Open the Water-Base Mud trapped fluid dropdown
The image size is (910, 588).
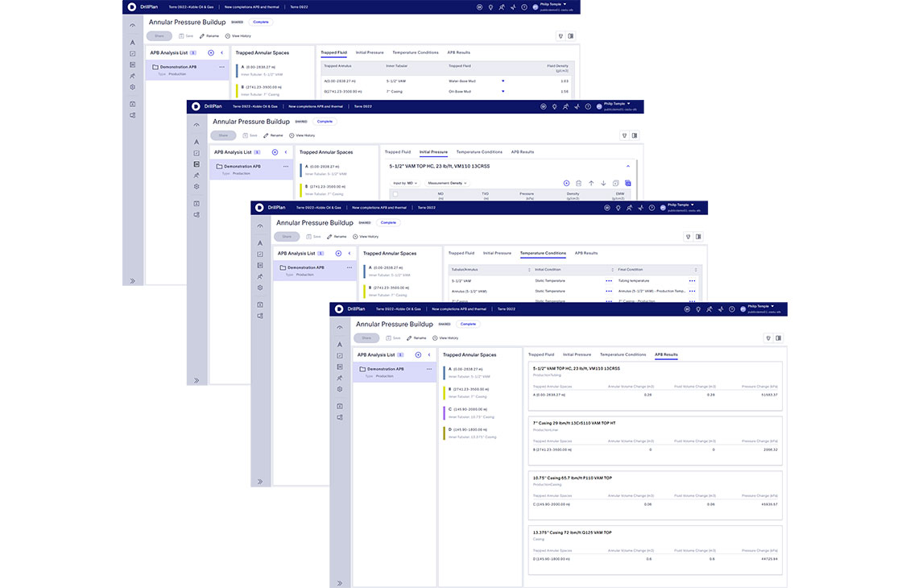(x=503, y=81)
